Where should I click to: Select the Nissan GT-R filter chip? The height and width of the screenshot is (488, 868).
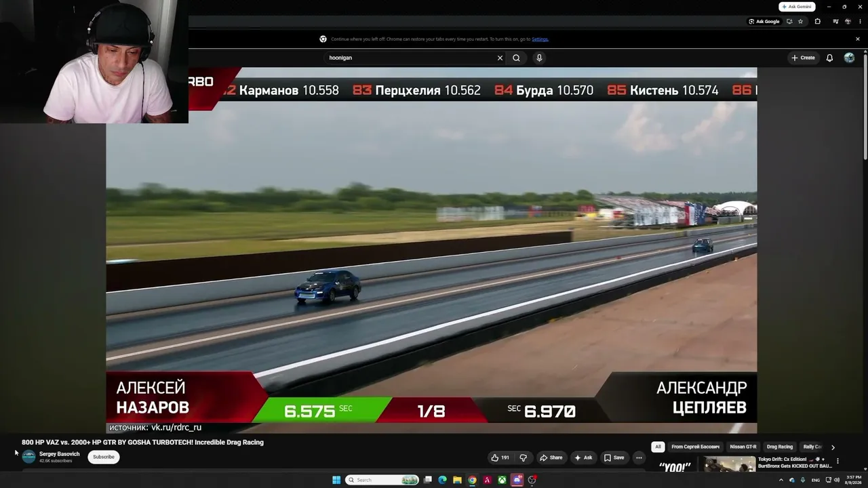coord(743,447)
